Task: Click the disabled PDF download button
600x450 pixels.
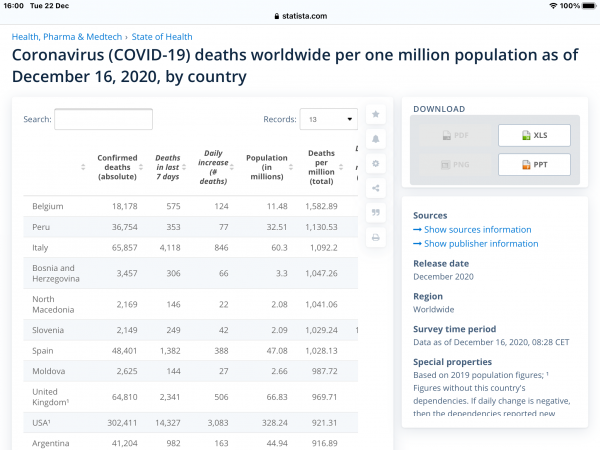Action: tap(455, 135)
